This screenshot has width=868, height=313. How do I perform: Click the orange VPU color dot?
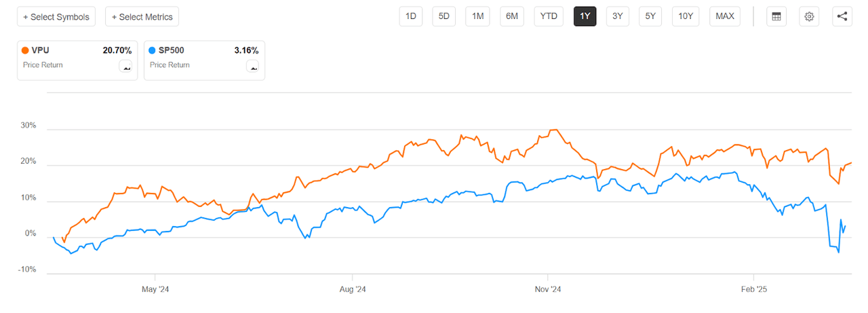pyautogui.click(x=26, y=50)
